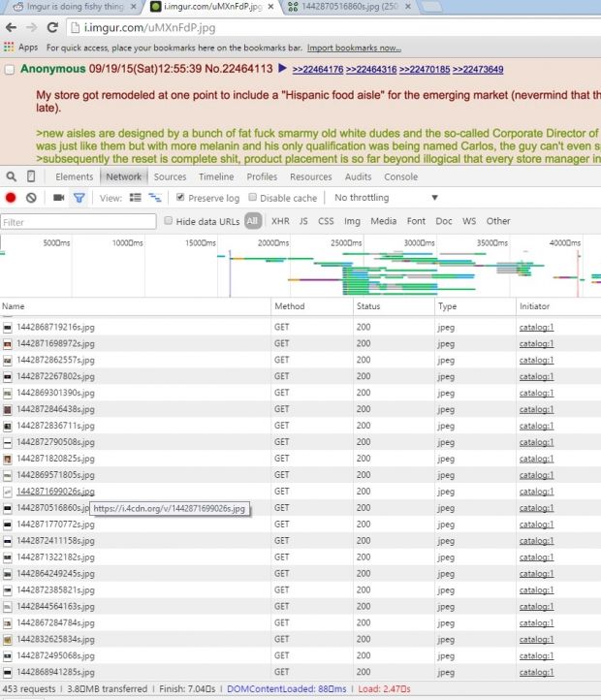The image size is (601, 700).
Task: Toggle the filter funnel icon
Action: point(79,198)
